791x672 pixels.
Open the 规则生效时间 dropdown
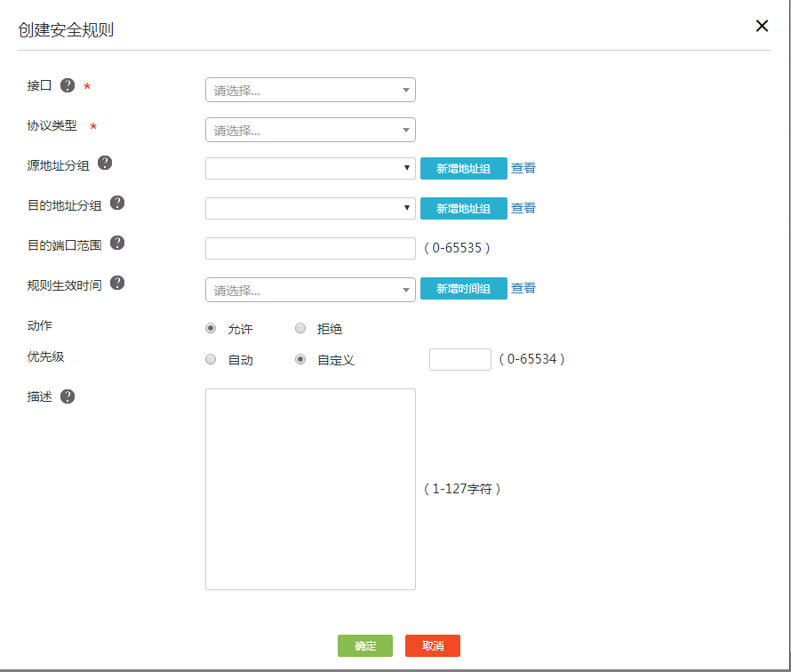(310, 290)
